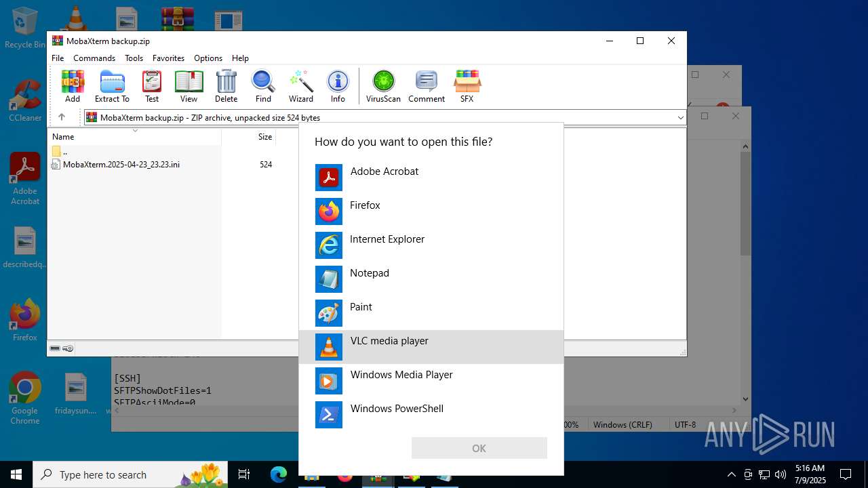This screenshot has height=488, width=868.
Task: Select Paint in the app list
Action: [x=431, y=313]
